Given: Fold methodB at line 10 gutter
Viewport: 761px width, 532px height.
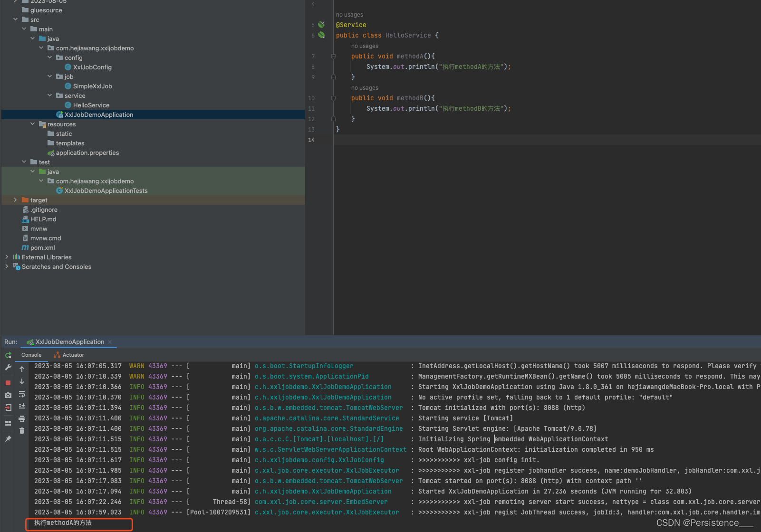Looking at the screenshot, I should click(x=333, y=98).
